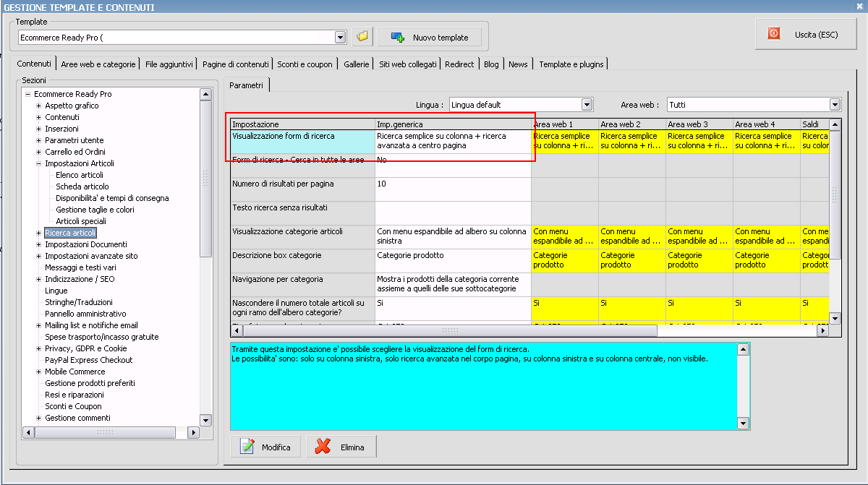Expand the Mobile Commerce tree node
The image size is (868, 485).
click(38, 372)
